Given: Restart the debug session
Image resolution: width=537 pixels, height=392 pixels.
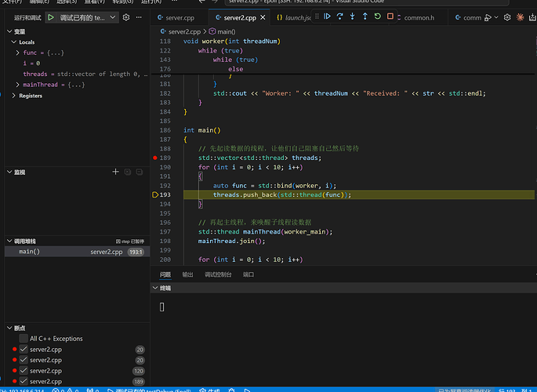Looking at the screenshot, I should pyautogui.click(x=377, y=16).
